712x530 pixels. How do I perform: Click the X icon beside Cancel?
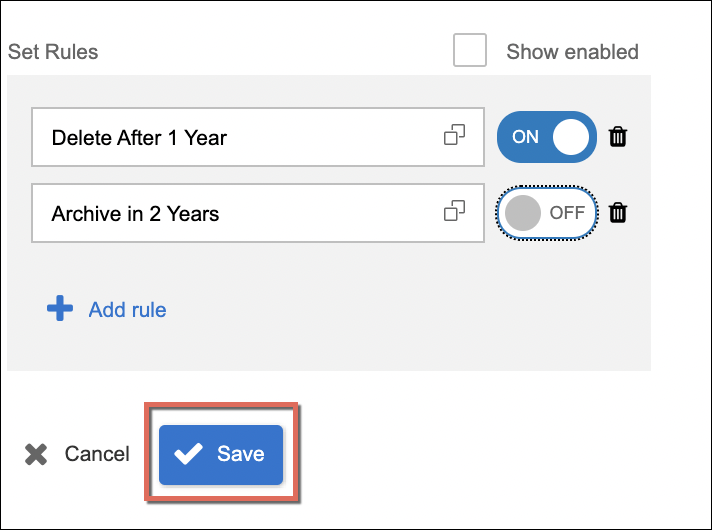[36, 454]
